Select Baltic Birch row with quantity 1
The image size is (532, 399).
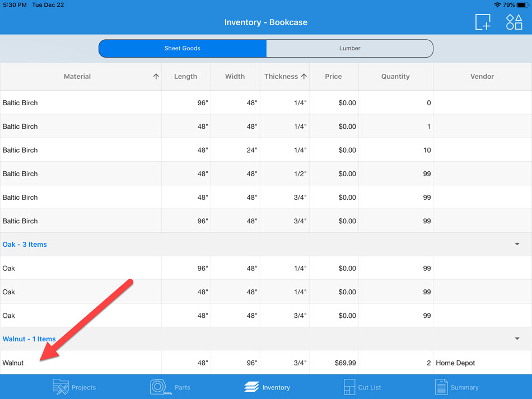266,126
